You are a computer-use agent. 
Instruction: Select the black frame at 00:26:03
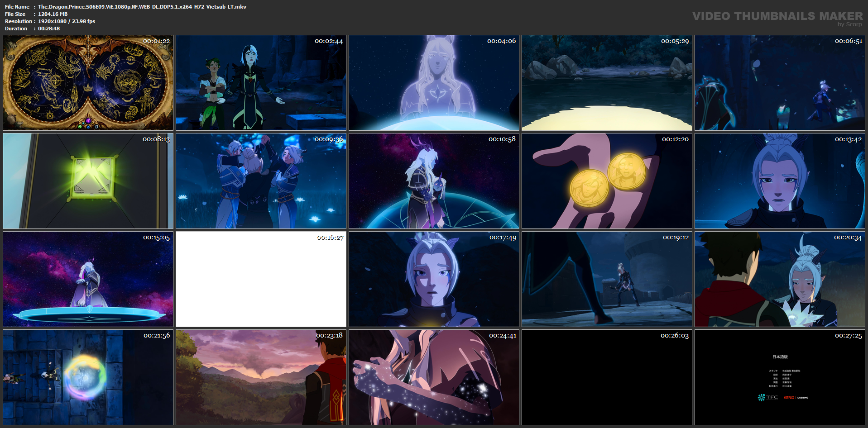[x=607, y=377]
